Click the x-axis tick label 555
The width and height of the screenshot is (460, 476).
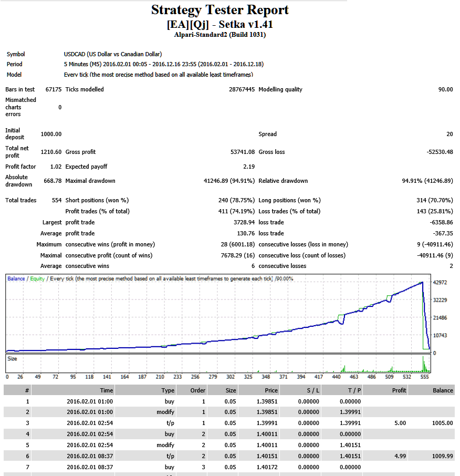[424, 377]
